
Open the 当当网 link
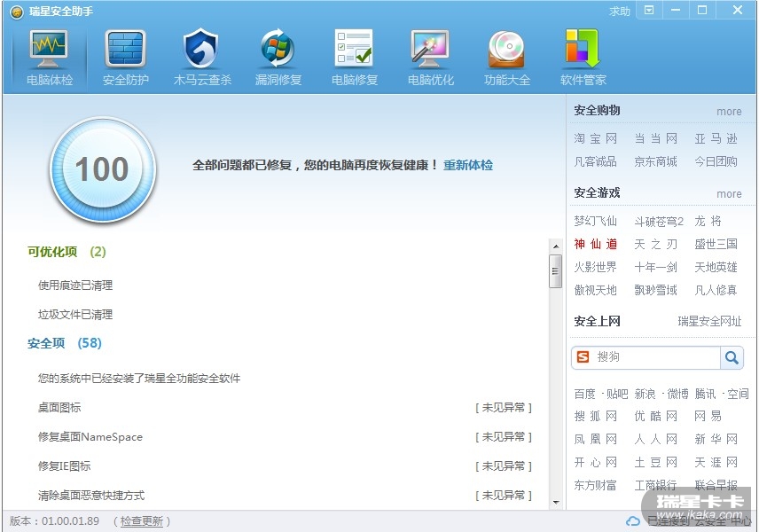coord(655,138)
